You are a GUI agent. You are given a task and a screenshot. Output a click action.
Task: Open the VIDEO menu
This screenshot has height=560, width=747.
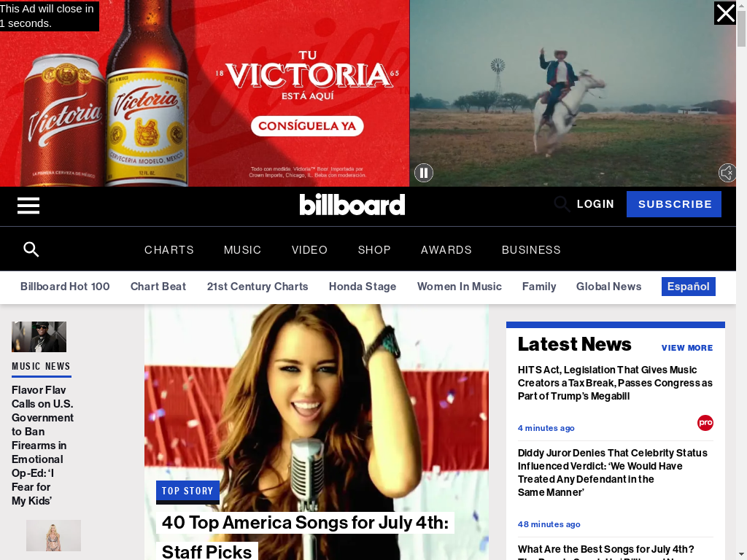309,250
